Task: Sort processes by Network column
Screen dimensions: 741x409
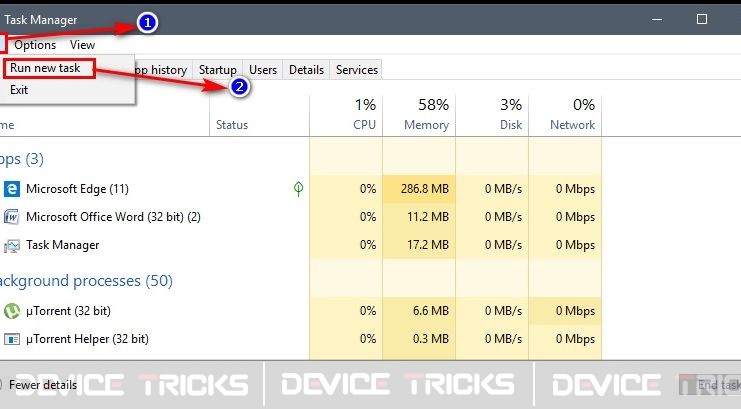Action: [565, 116]
